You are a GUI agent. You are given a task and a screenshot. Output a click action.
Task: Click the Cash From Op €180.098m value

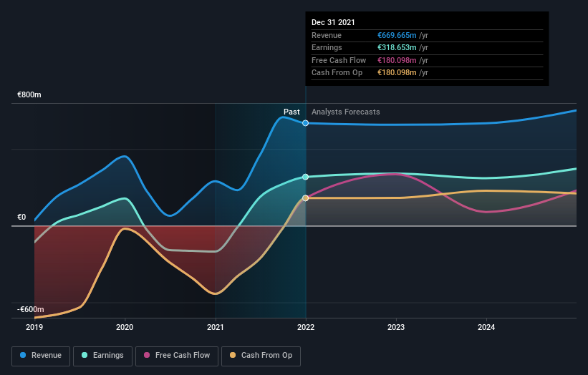397,73
